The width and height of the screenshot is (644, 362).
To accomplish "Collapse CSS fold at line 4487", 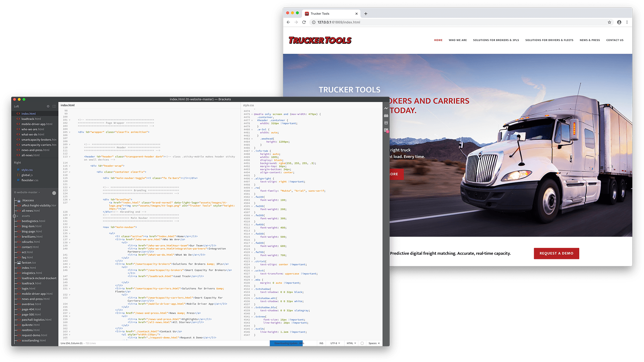I will [252, 151].
